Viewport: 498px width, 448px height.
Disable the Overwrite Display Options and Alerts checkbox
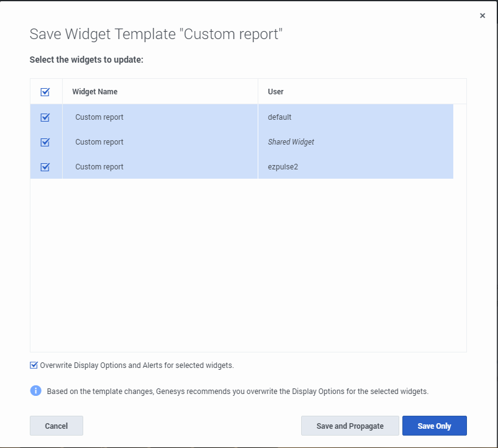pos(34,365)
